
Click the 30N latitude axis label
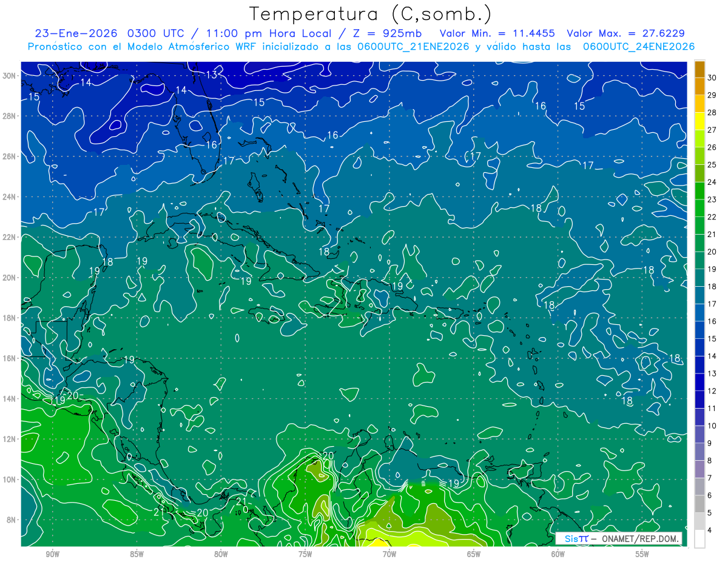coord(9,76)
